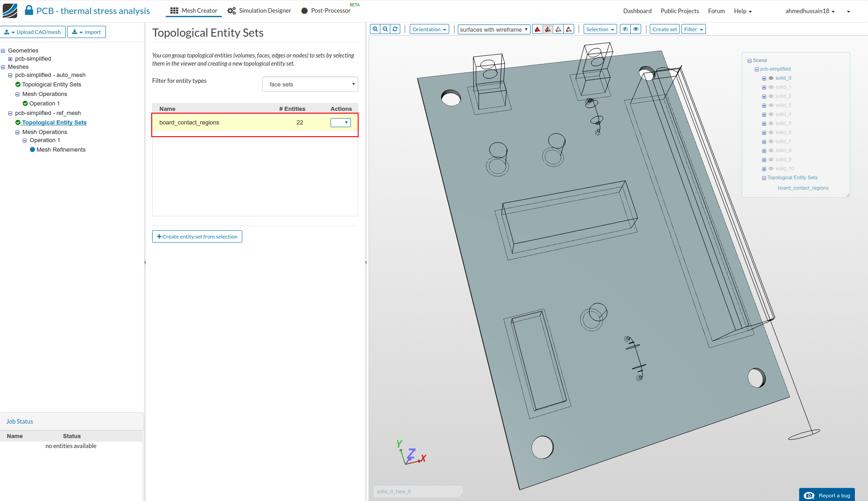Screen dimensions: 868x501
Task: Open the Forum link
Action: [x=716, y=11]
